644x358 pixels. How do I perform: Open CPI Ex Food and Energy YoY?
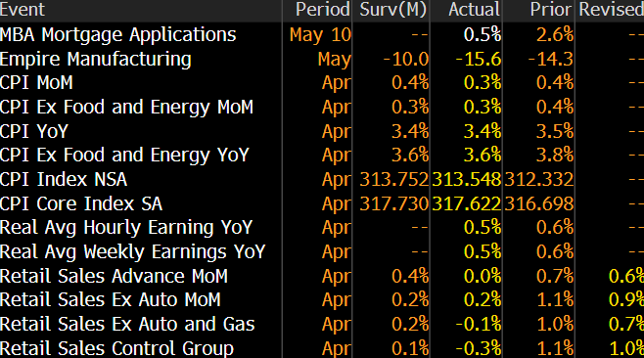(124, 156)
